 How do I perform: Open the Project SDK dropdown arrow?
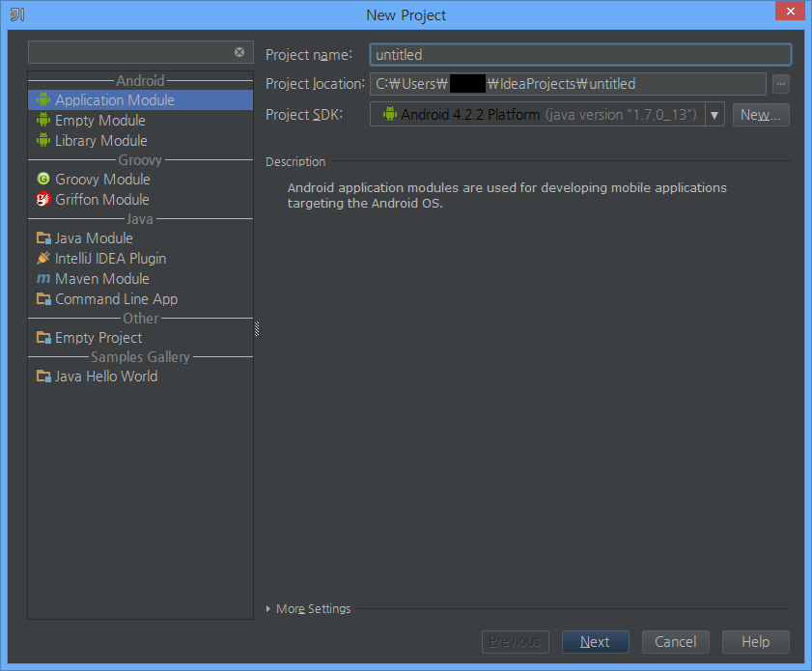click(714, 115)
